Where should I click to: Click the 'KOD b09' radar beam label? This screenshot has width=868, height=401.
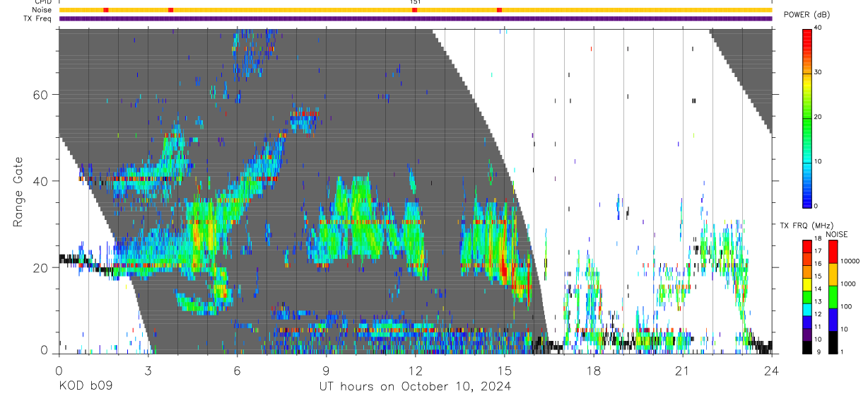click(x=86, y=387)
